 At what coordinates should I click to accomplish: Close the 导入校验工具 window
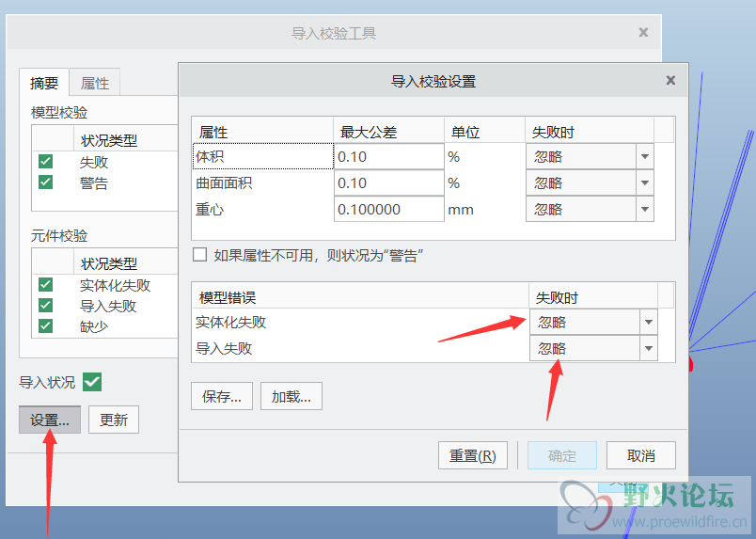643,32
